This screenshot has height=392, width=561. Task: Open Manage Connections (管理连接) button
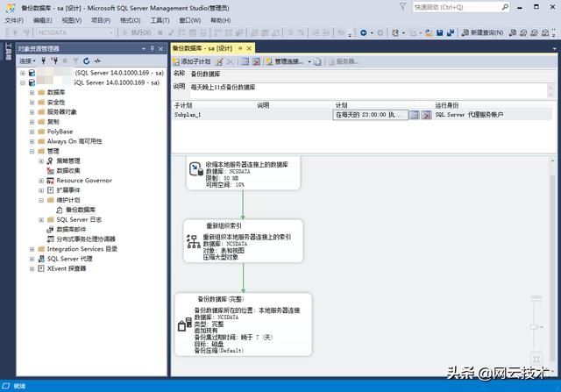click(x=285, y=61)
